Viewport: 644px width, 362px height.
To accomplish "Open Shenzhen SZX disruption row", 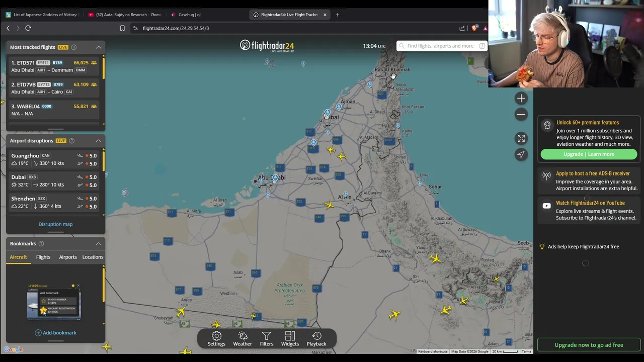I will point(54,203).
